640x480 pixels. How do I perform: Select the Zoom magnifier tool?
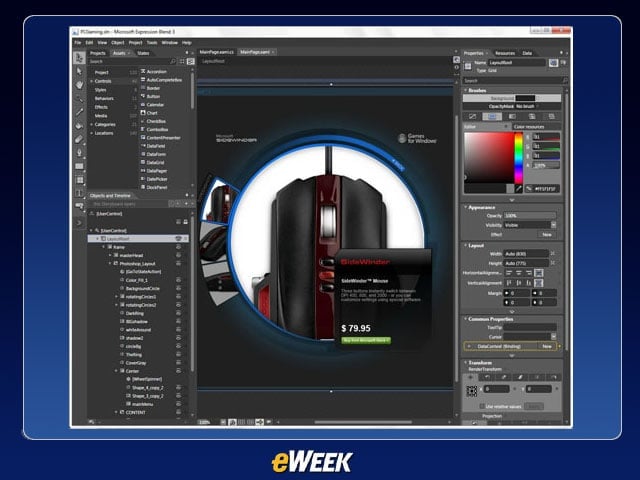point(79,98)
